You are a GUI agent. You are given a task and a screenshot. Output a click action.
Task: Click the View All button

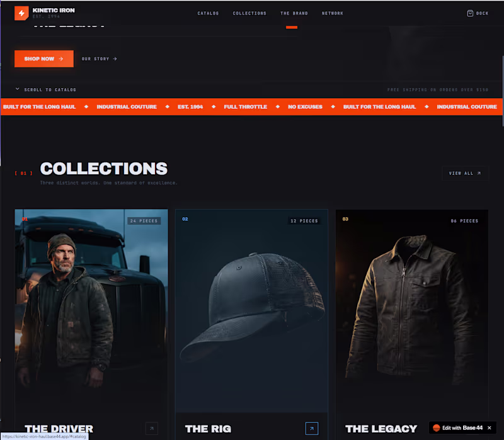click(x=465, y=173)
